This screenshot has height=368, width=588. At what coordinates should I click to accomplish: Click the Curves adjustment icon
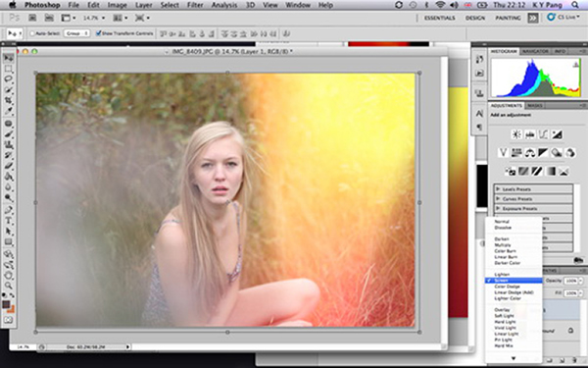click(544, 134)
